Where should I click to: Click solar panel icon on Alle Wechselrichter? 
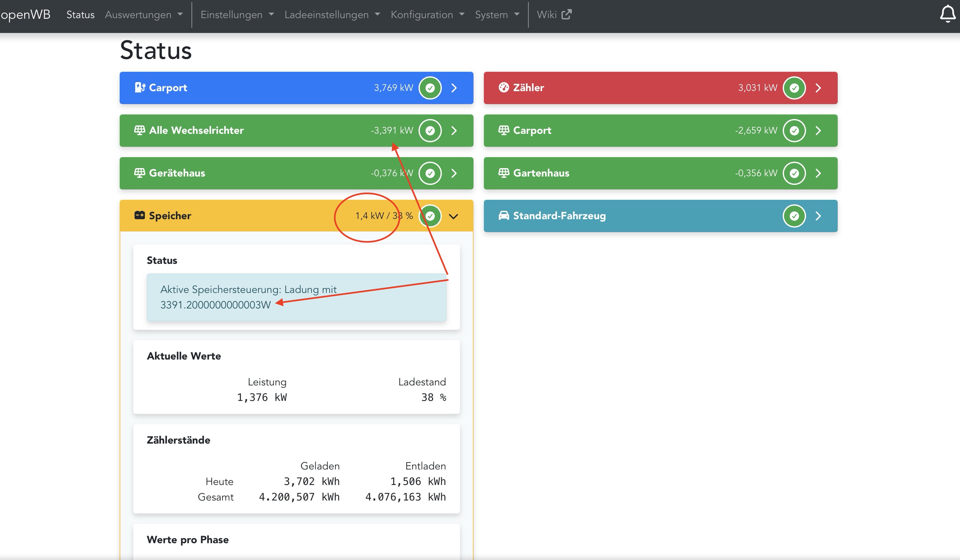(x=139, y=130)
